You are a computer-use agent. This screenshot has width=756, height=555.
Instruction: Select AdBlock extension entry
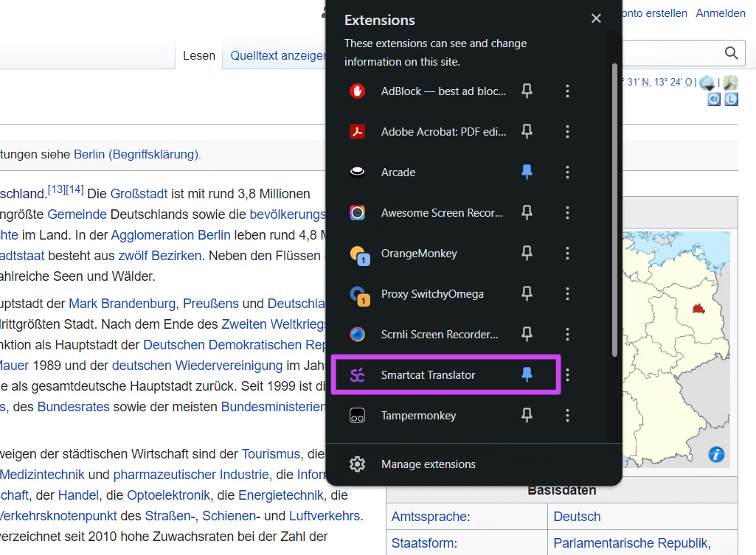pos(443,91)
